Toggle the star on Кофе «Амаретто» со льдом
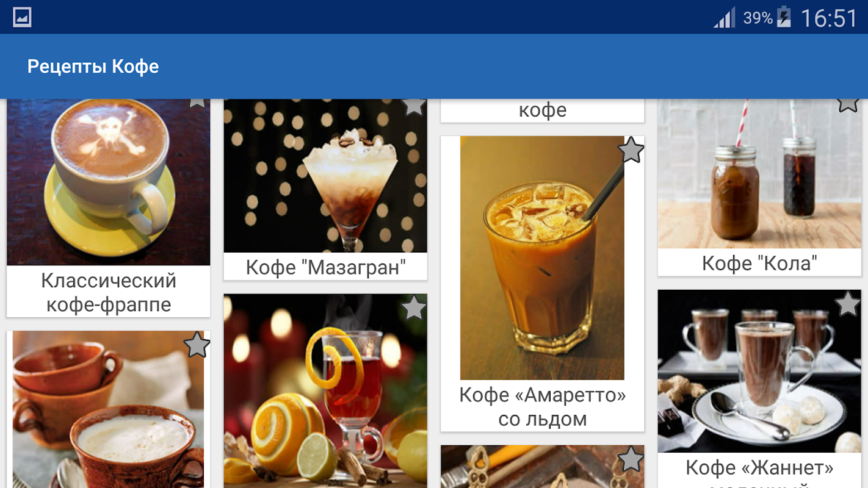The width and height of the screenshot is (868, 488). (x=631, y=149)
